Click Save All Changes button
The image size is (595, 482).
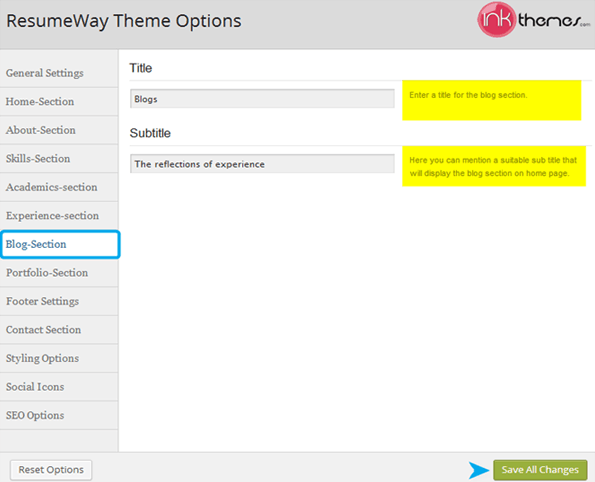pyautogui.click(x=540, y=470)
